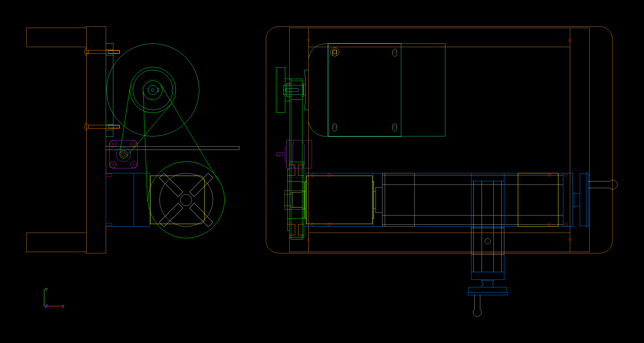The height and width of the screenshot is (343, 644).
Task: Select the large green pulley's center hub
Action: tap(153, 90)
